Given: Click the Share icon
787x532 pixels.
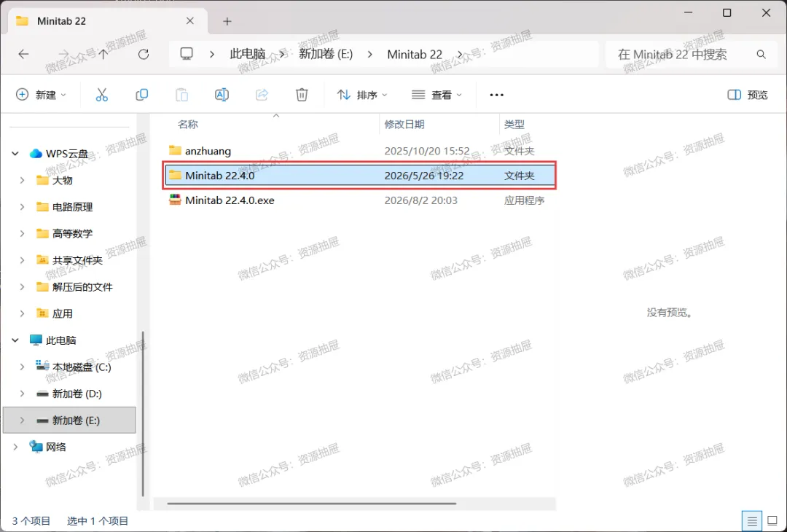Looking at the screenshot, I should [x=262, y=95].
